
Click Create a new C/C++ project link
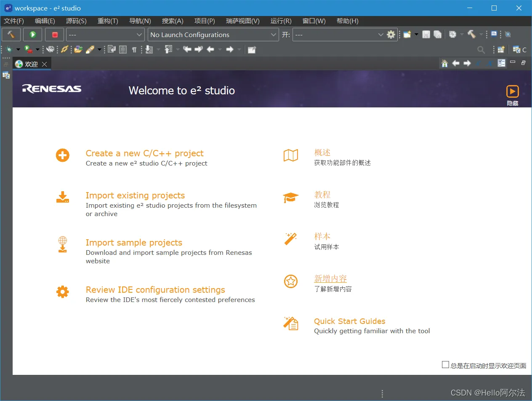pos(144,153)
